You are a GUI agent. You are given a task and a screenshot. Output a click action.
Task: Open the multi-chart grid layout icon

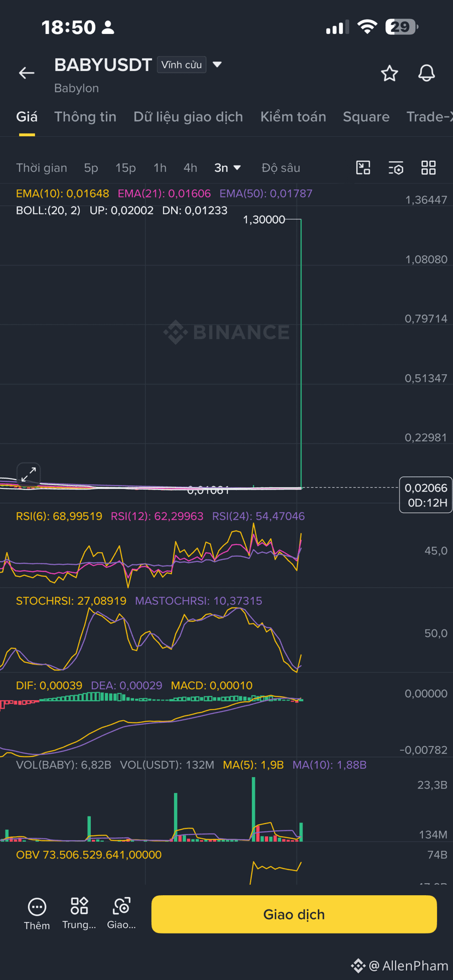[x=428, y=168]
